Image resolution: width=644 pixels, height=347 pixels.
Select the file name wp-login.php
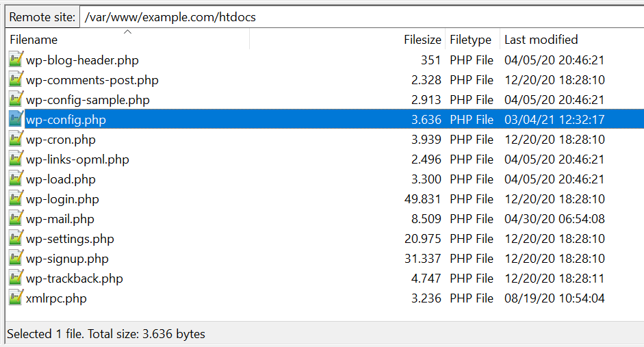[62, 199]
